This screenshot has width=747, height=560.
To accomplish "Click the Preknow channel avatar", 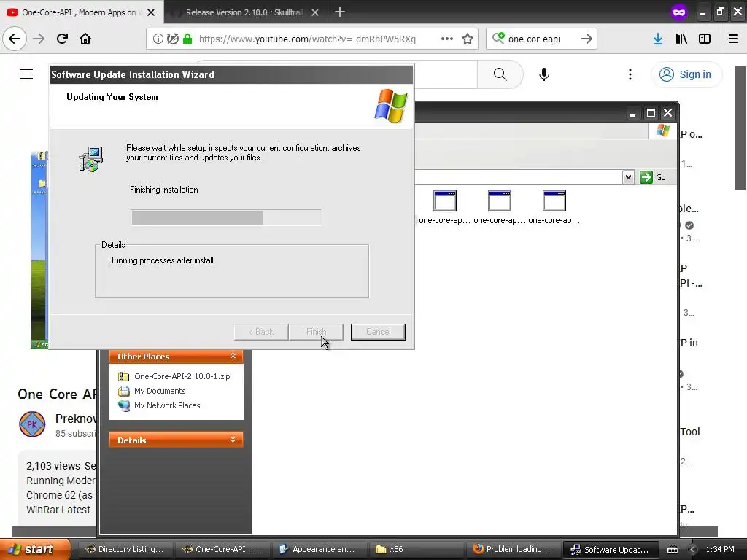I will (32, 424).
